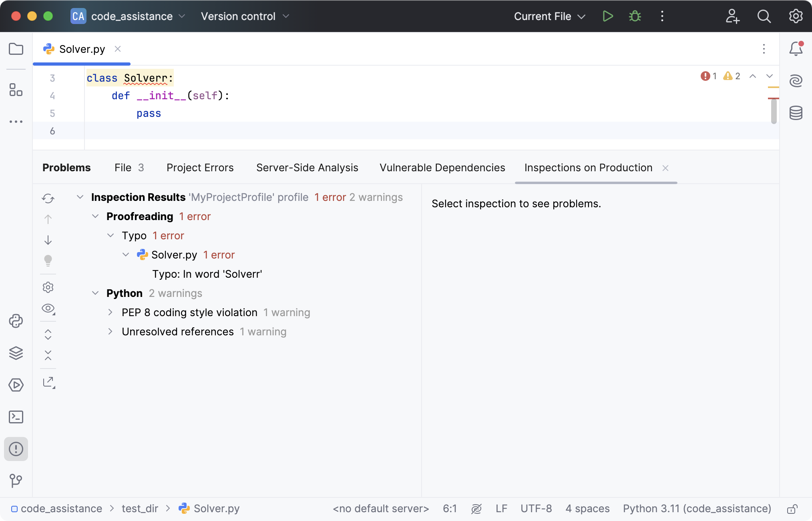Click the UTF-8 encoding widget
Image resolution: width=812 pixels, height=521 pixels.
point(536,509)
